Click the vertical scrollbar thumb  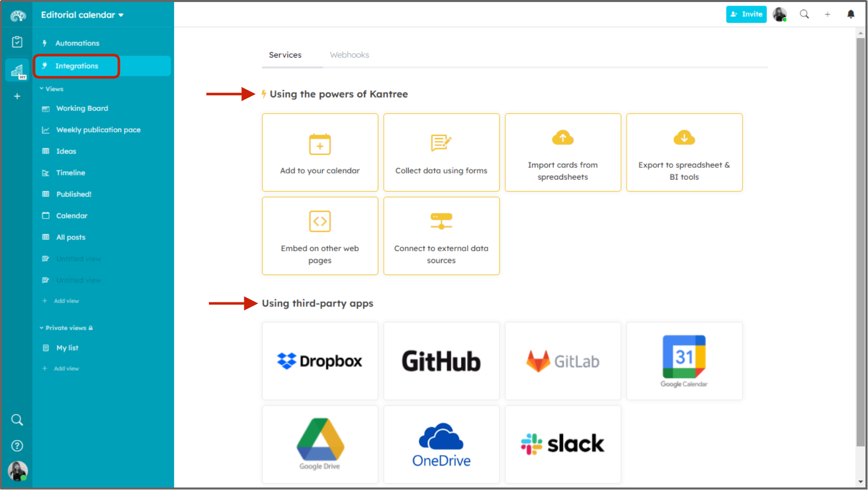(860, 242)
